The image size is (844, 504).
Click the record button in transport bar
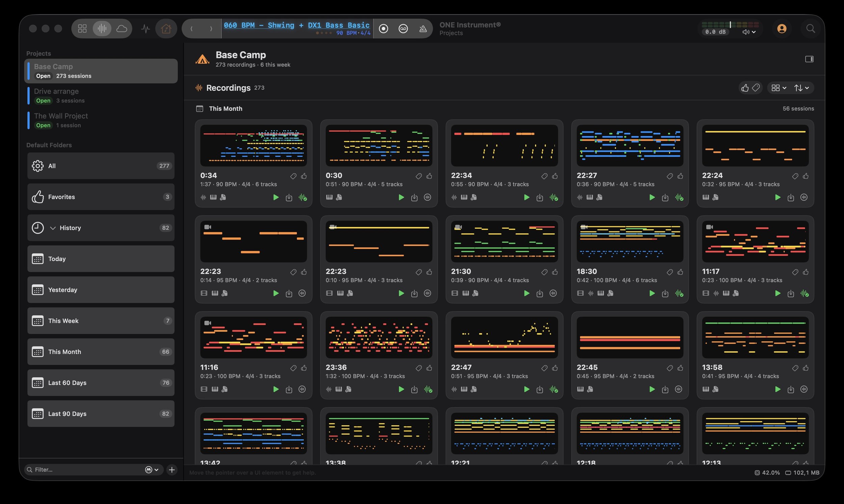click(383, 29)
